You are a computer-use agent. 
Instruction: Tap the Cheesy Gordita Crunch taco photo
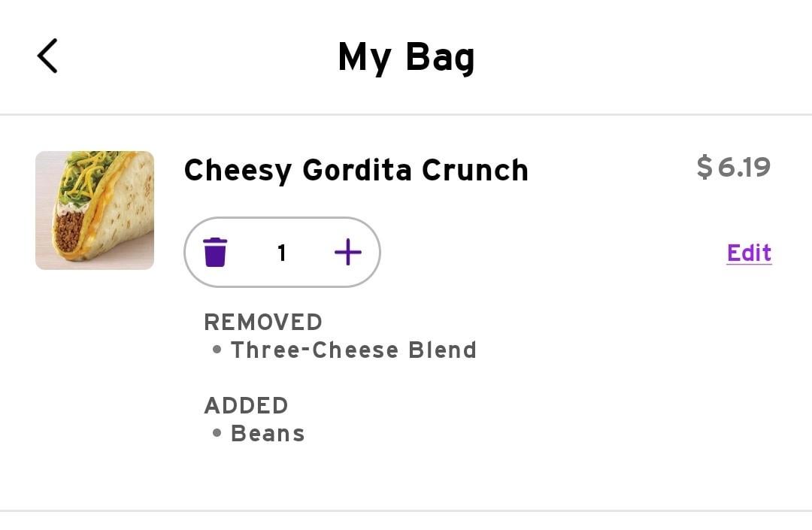coord(95,210)
